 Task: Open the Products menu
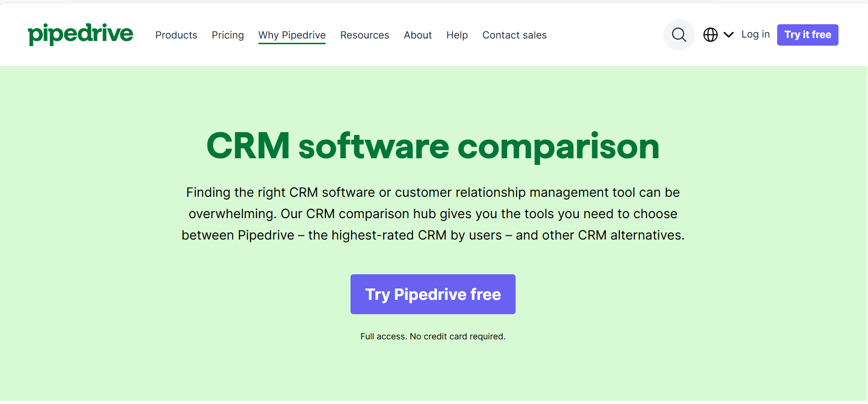(x=176, y=35)
